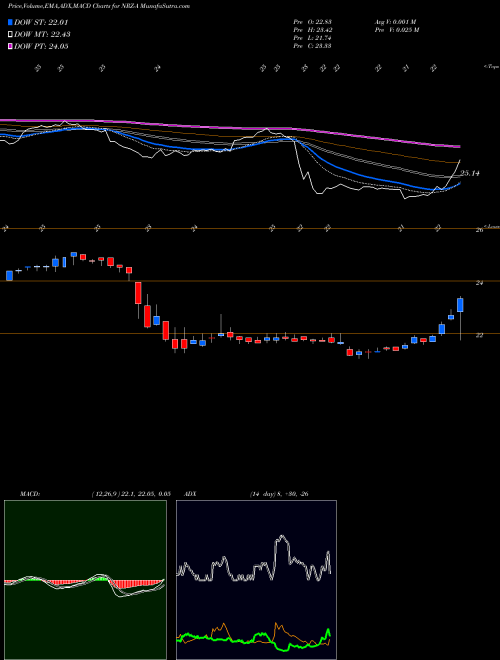
Task: Click the blue DOW ST legend marker
Action: [11, 22]
